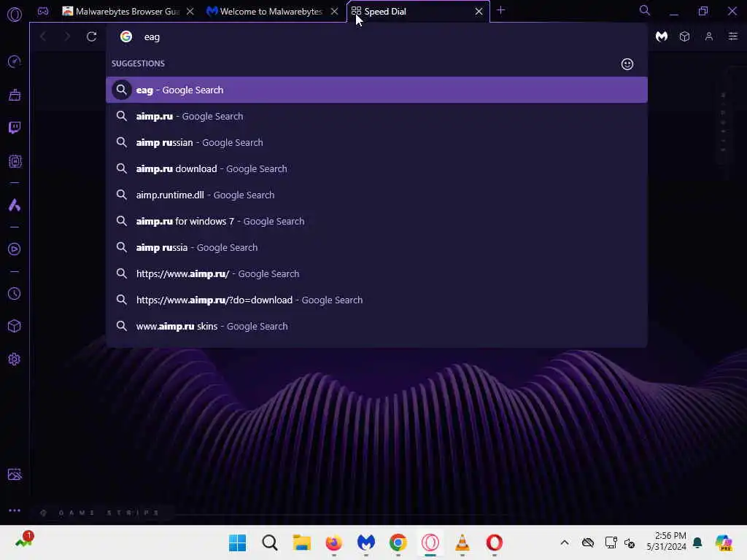
Task: Select the 'aimp russia' suggestion
Action: point(376,247)
